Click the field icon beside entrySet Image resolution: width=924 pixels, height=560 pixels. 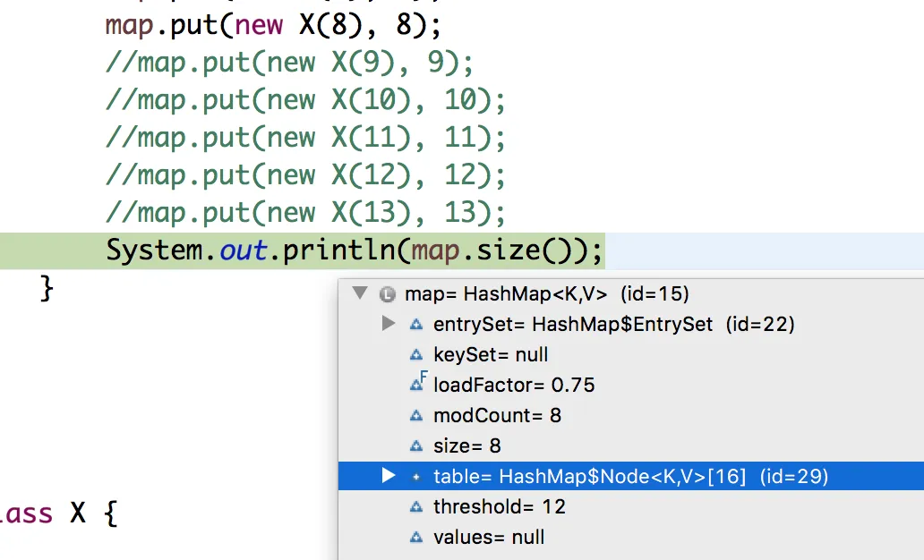pyautogui.click(x=416, y=324)
